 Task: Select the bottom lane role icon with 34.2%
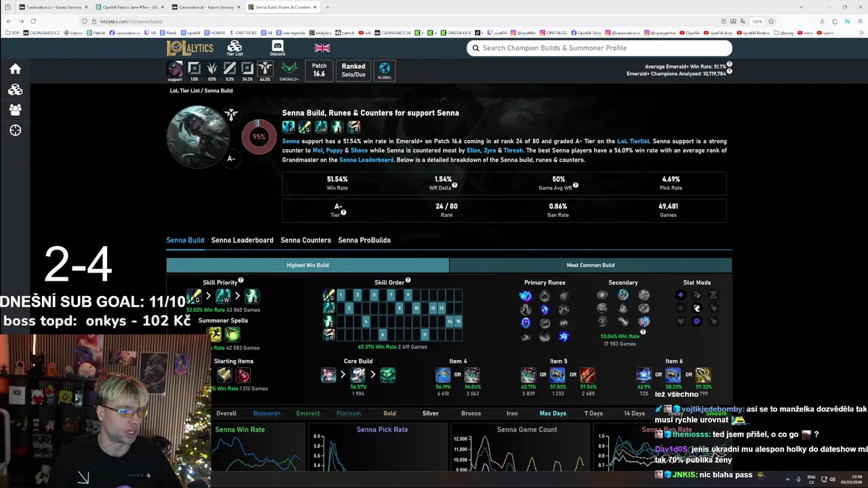coord(248,70)
